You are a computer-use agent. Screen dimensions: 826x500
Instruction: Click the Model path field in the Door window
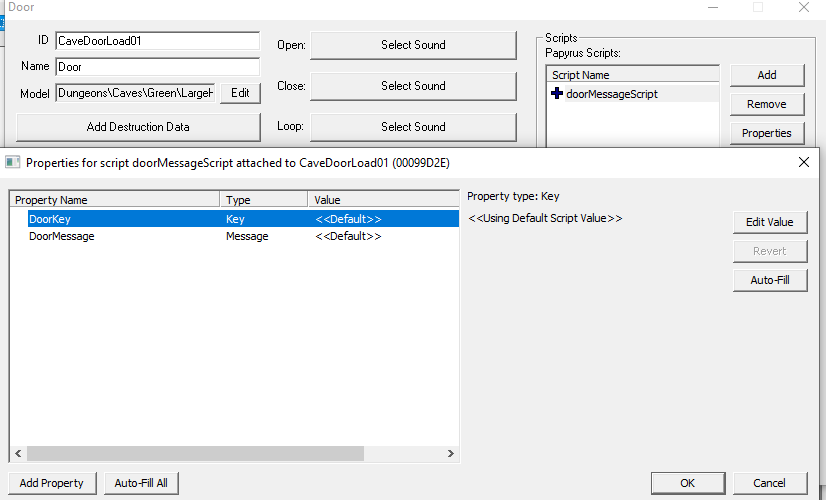pyautogui.click(x=135, y=93)
